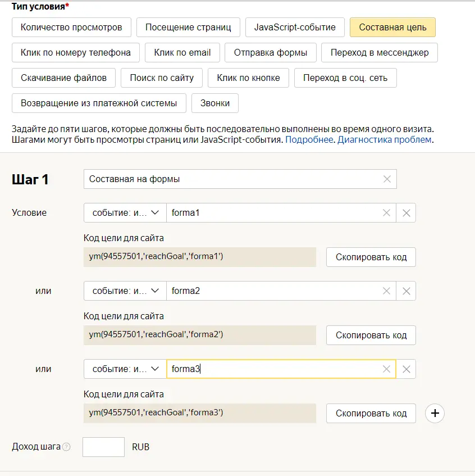Select 'JavaScript-событие' condition type
Image resolution: width=475 pixels, height=476 pixels.
[295, 28]
